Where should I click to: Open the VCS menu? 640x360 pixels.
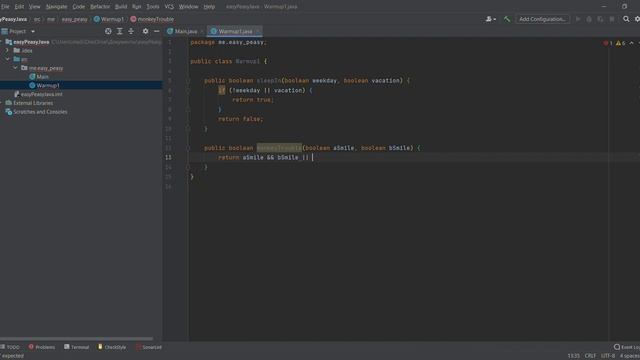169,7
